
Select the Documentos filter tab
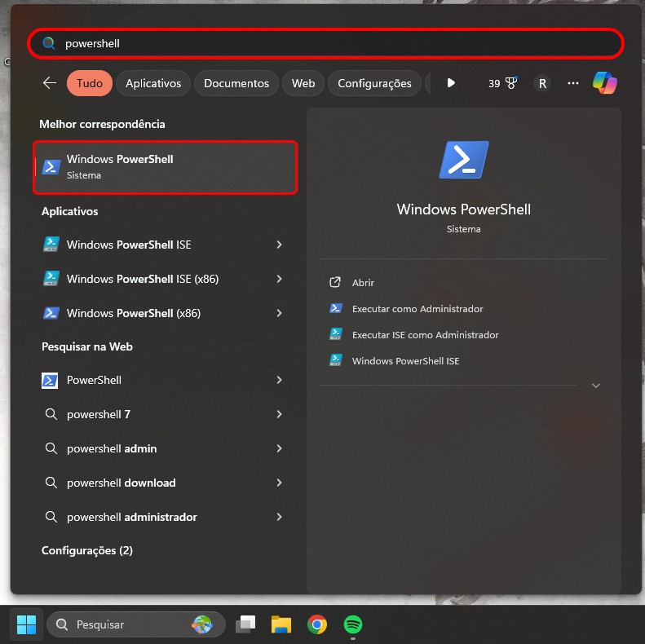tap(236, 83)
